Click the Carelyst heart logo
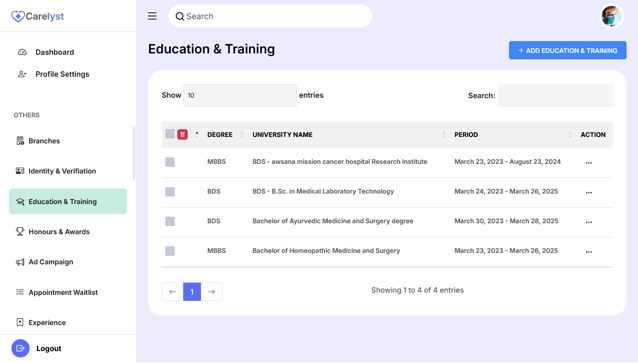Screen dimensions: 638x363 [17, 16]
